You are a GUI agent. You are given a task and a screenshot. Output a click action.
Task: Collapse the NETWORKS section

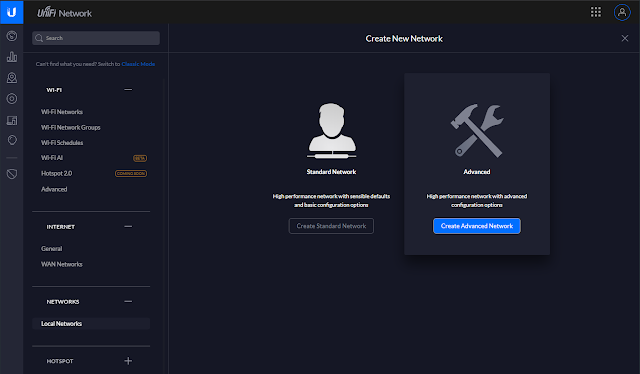[x=128, y=301]
